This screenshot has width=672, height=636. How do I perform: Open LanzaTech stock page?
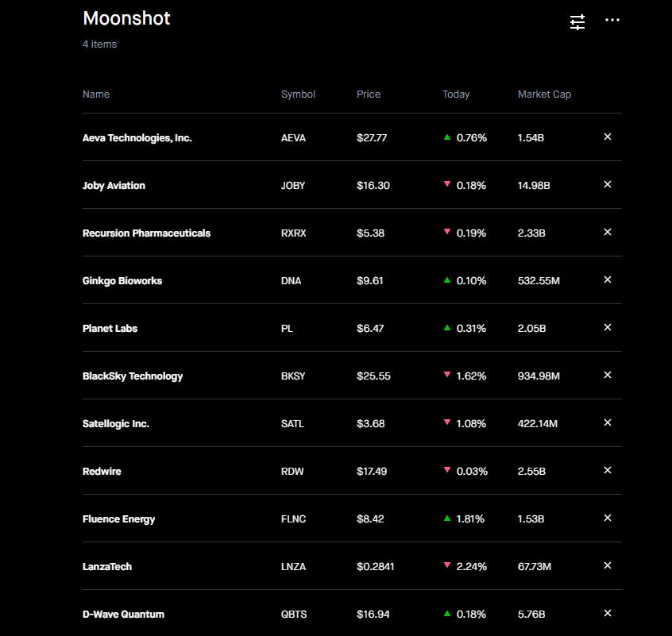(106, 567)
